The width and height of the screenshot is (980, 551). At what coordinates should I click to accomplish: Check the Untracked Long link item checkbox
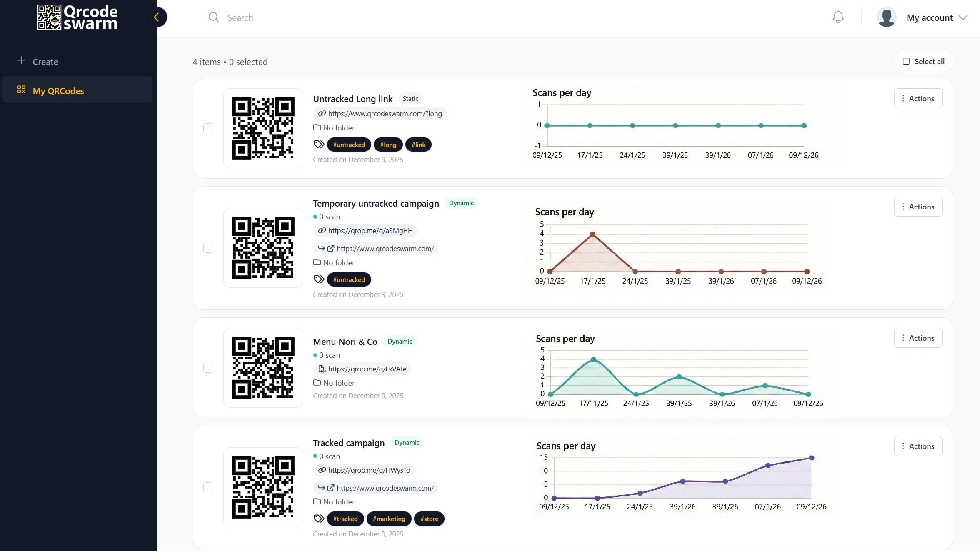click(x=208, y=128)
